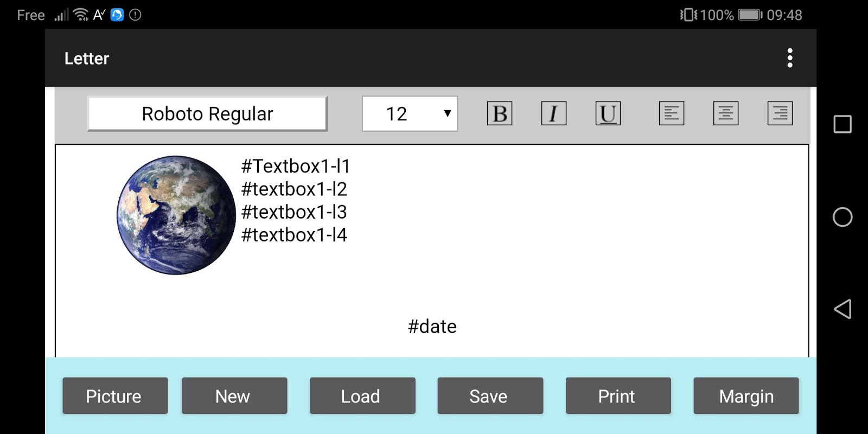Tap the Wi-Fi status icon
The image size is (868, 434).
tap(81, 15)
